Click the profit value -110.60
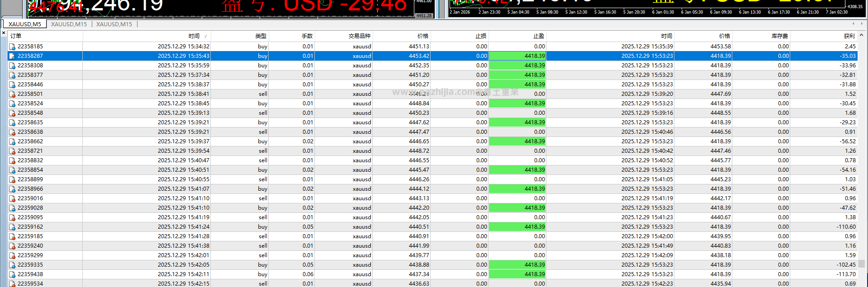868x287 pixels. pos(846,227)
